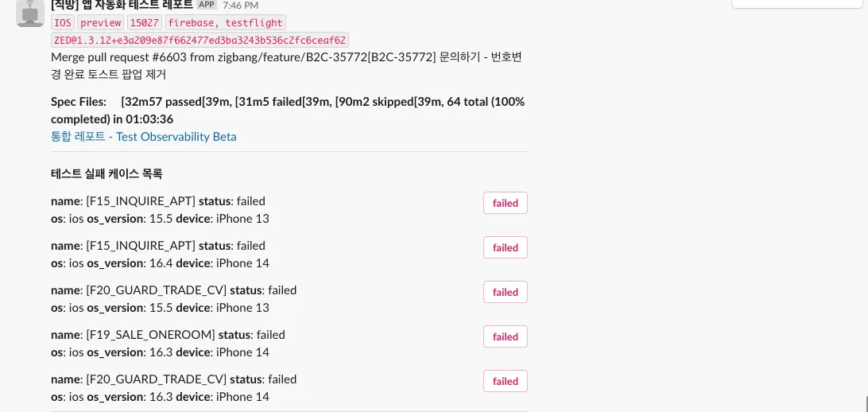Click failed button for F15_INQUIRE_APT on iPhone 13
The width and height of the screenshot is (868, 412).
coord(506,203)
